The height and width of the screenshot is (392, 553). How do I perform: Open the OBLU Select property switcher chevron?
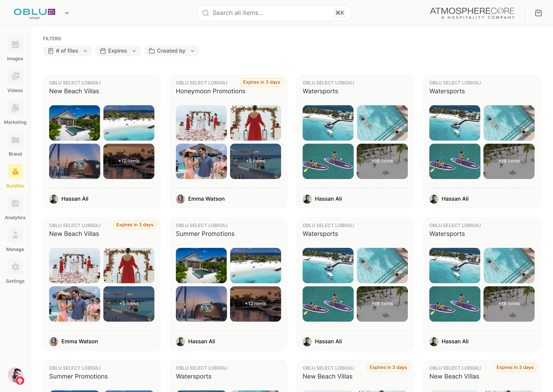(x=67, y=13)
